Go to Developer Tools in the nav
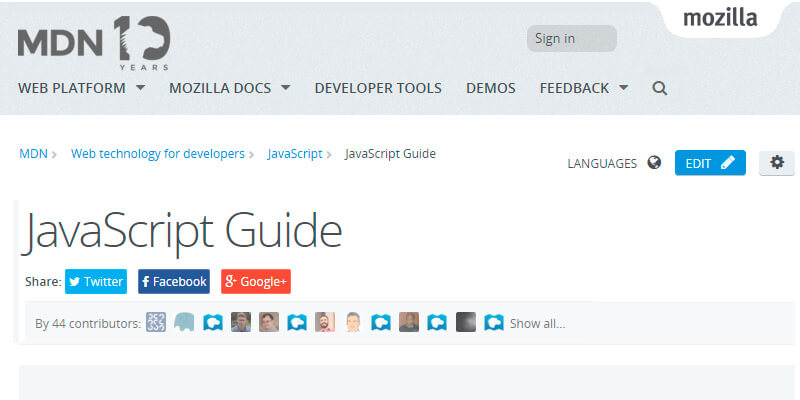The width and height of the screenshot is (800, 400). click(x=377, y=88)
